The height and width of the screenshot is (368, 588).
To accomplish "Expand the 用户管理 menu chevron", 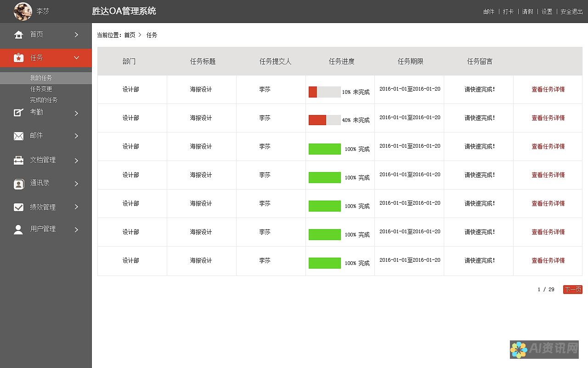I will (76, 230).
